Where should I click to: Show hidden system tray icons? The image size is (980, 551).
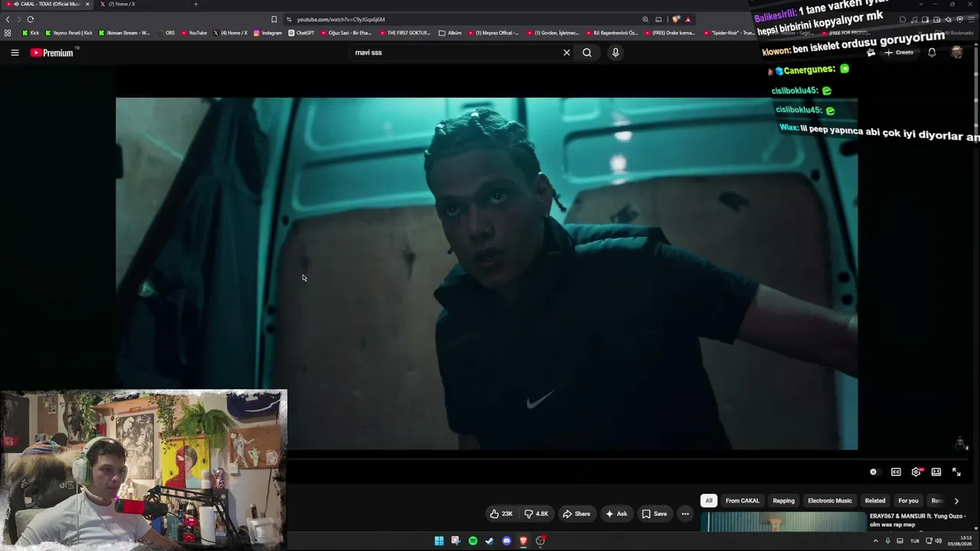coord(876,541)
